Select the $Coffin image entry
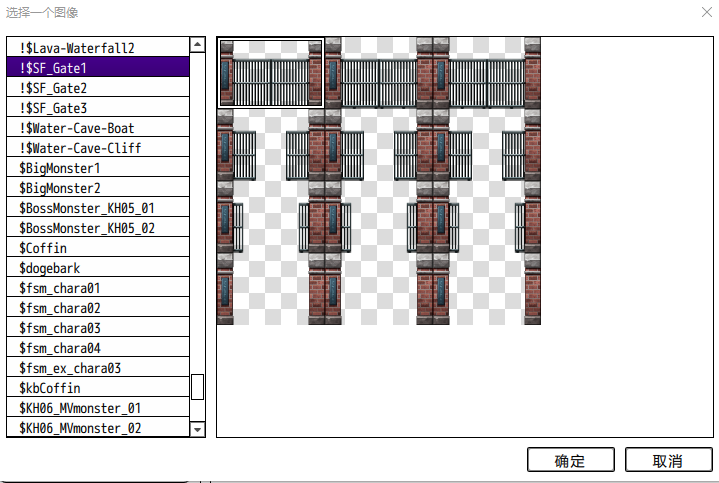Image resolution: width=719 pixels, height=483 pixels. coord(98,248)
